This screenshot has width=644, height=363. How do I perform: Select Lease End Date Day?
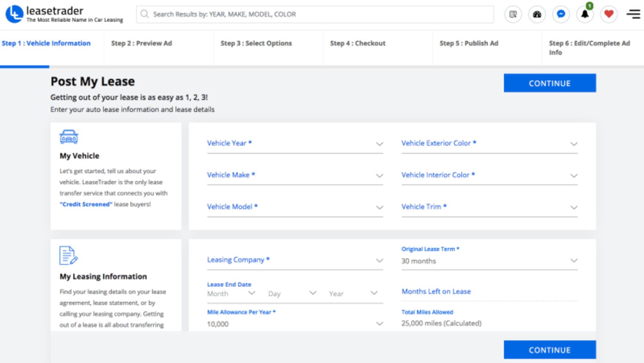point(293,294)
